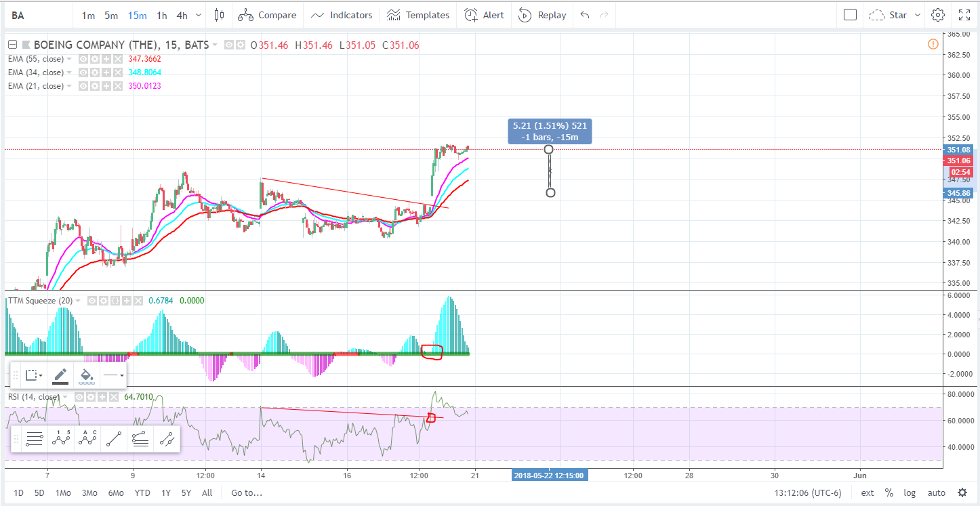The width and height of the screenshot is (980, 506).
Task: Remove the EMA (34, close) indicator
Action: pos(117,72)
